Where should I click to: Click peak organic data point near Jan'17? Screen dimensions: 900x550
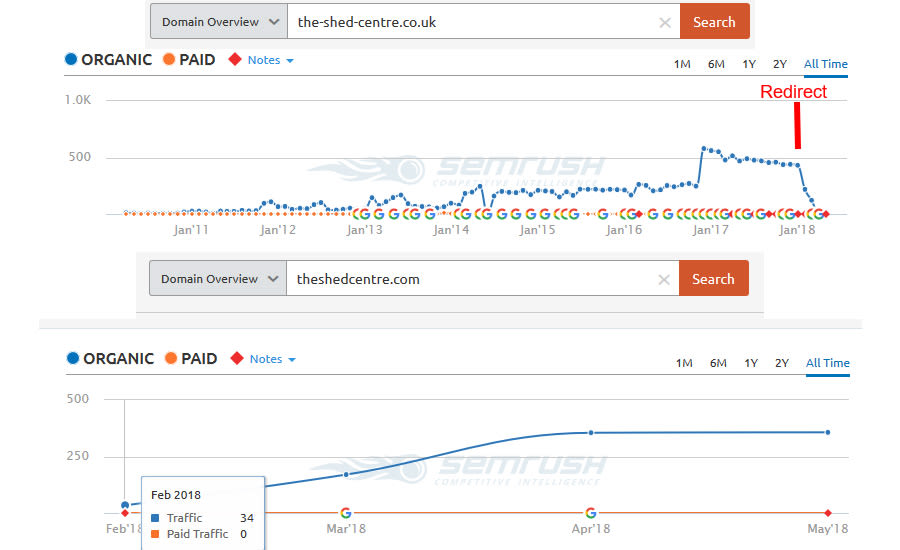(x=704, y=149)
